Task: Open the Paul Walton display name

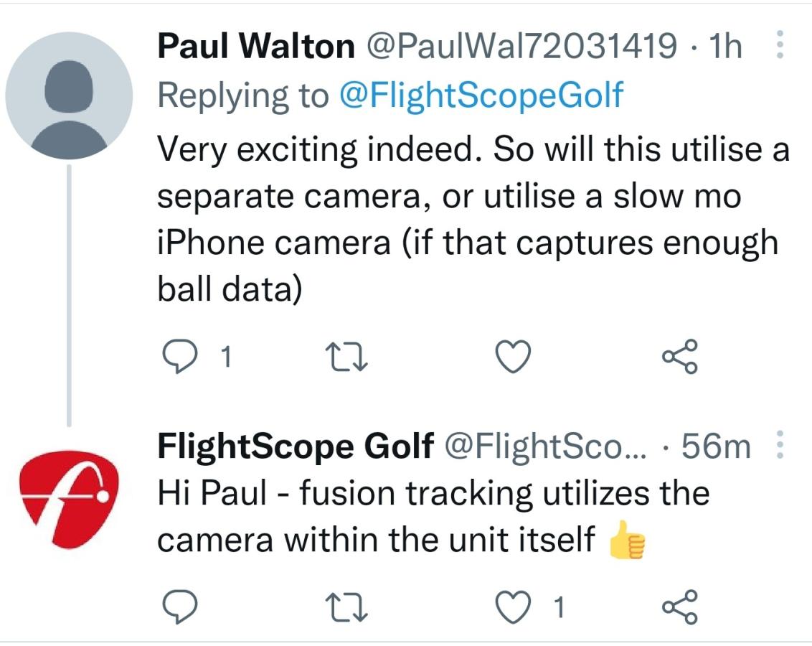Action: pyautogui.click(x=255, y=47)
